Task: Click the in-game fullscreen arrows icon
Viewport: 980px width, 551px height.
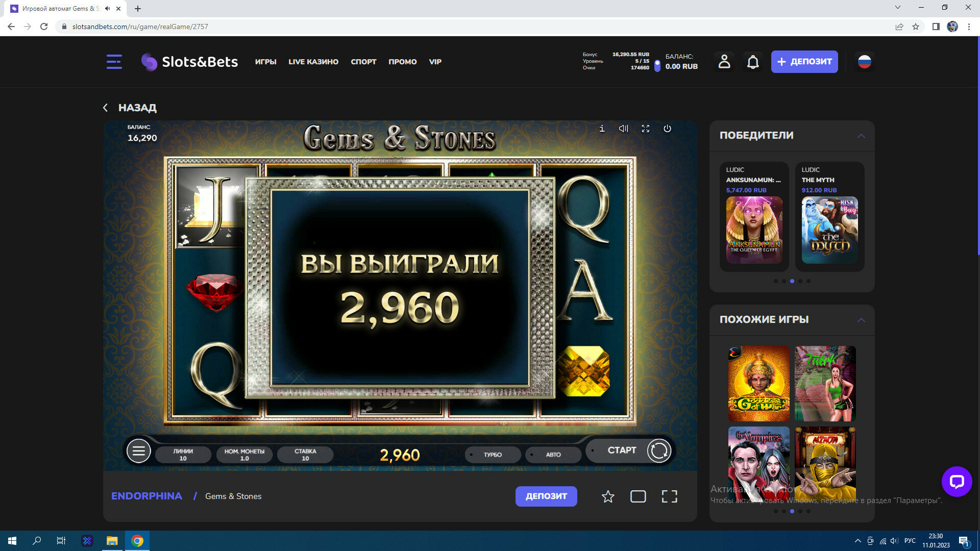Action: pos(645,129)
